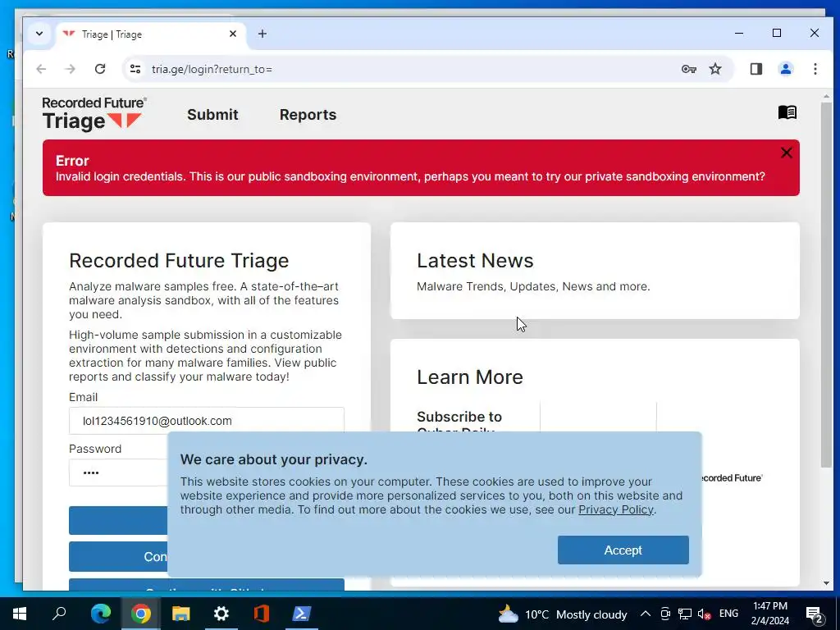
Task: Open File Explorer from taskbar
Action: click(x=181, y=614)
